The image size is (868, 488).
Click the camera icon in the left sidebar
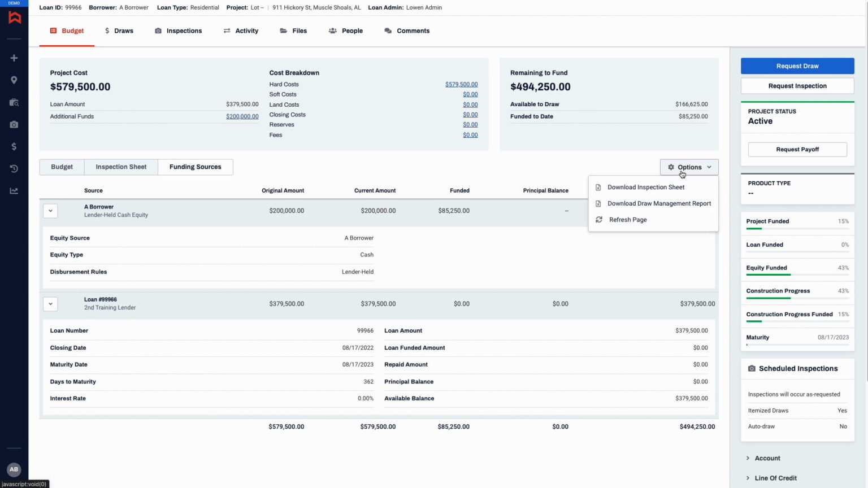click(14, 124)
